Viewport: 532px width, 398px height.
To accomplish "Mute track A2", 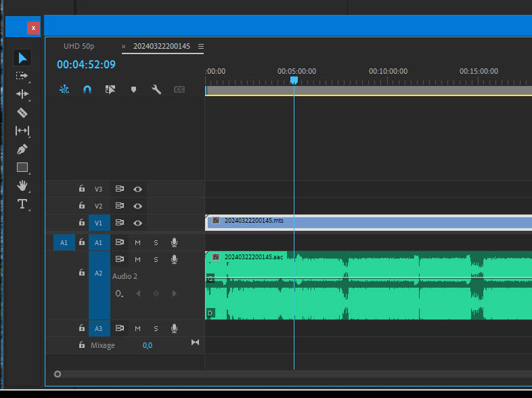I will pos(137,259).
